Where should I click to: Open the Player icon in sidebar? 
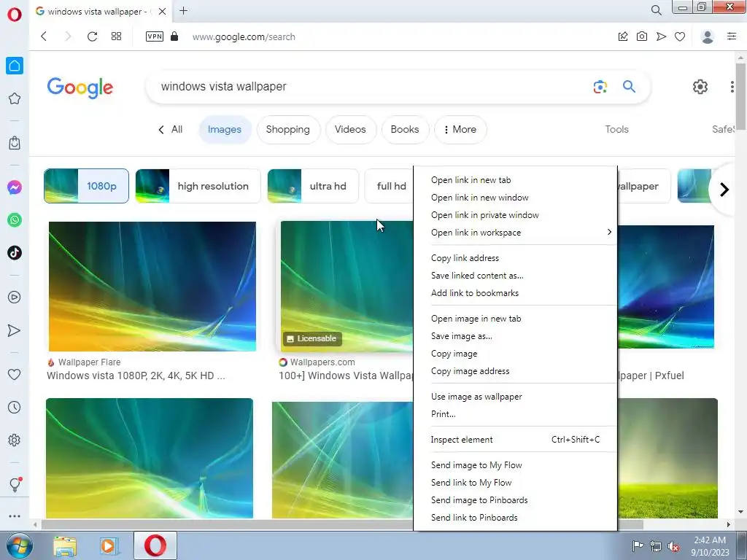pos(15,297)
